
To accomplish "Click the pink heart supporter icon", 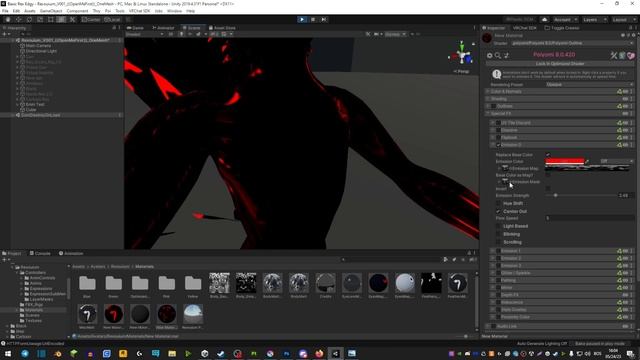I will click(x=631, y=55).
